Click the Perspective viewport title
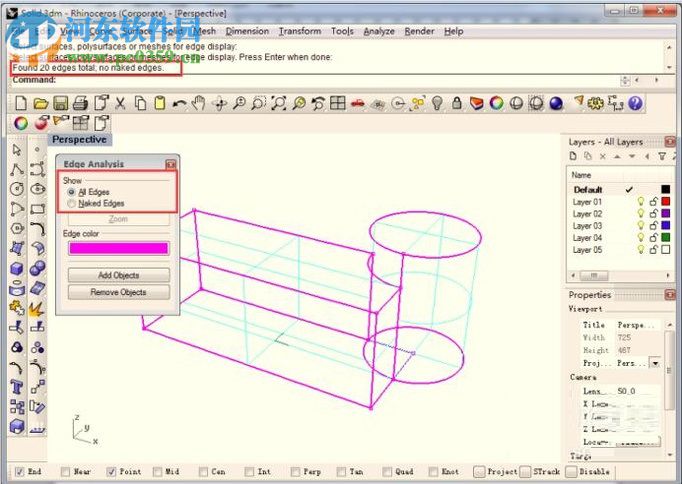 point(79,140)
